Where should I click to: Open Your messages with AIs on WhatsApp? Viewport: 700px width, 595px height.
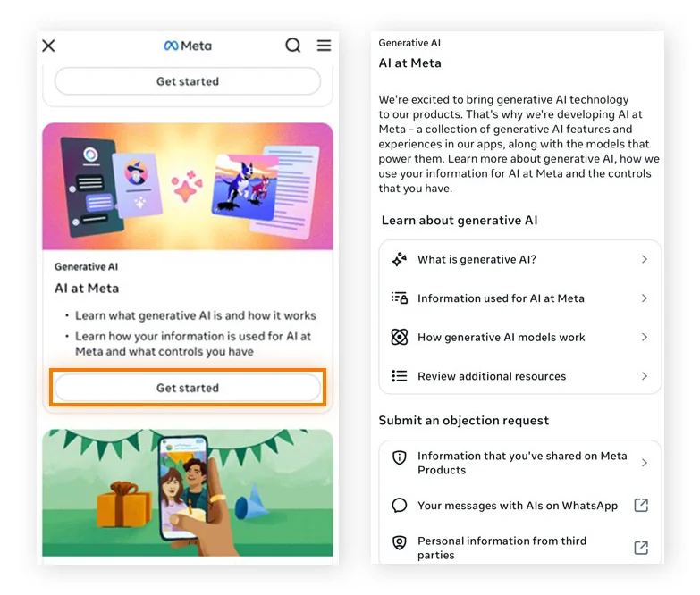[x=520, y=506]
